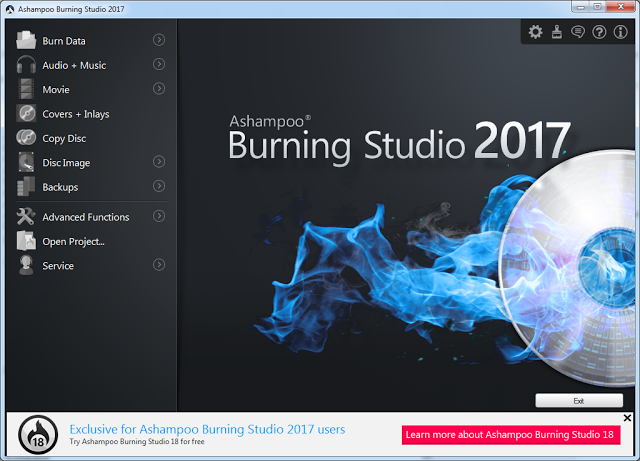Choose Open Project... entry
640x461 pixels.
click(x=91, y=241)
